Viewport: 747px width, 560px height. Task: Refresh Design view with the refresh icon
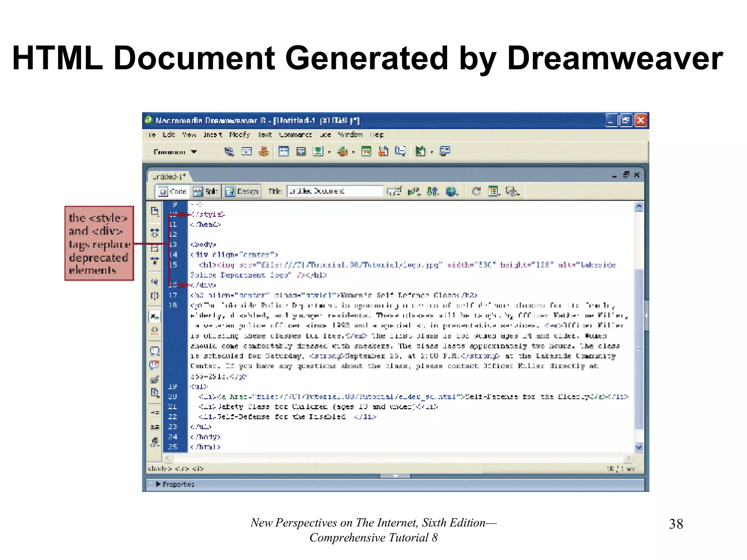coord(476,191)
